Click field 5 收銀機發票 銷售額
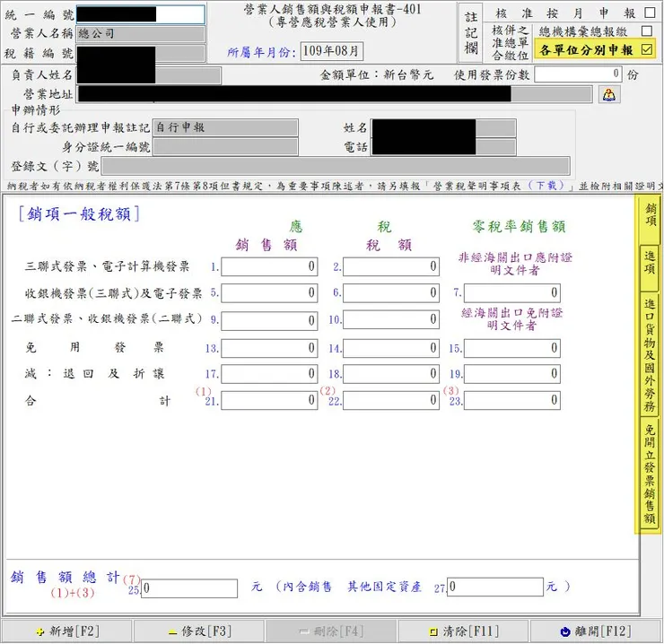664x644 pixels. (x=269, y=293)
